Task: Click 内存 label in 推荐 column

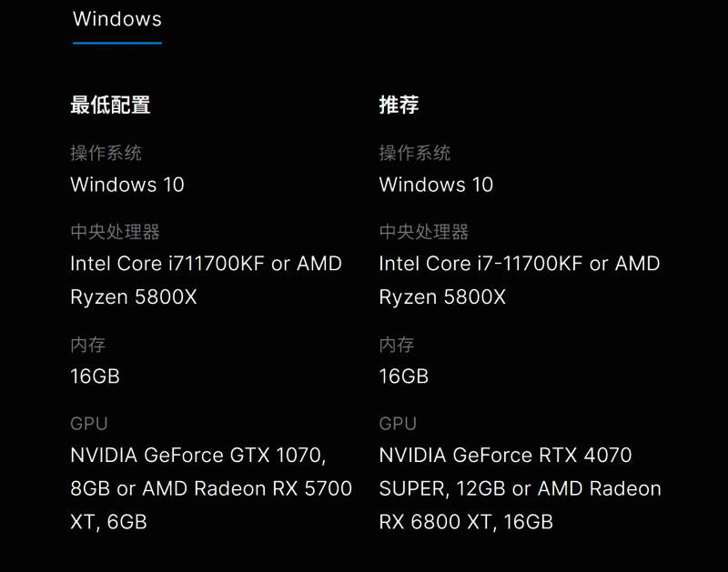Action: (x=397, y=345)
